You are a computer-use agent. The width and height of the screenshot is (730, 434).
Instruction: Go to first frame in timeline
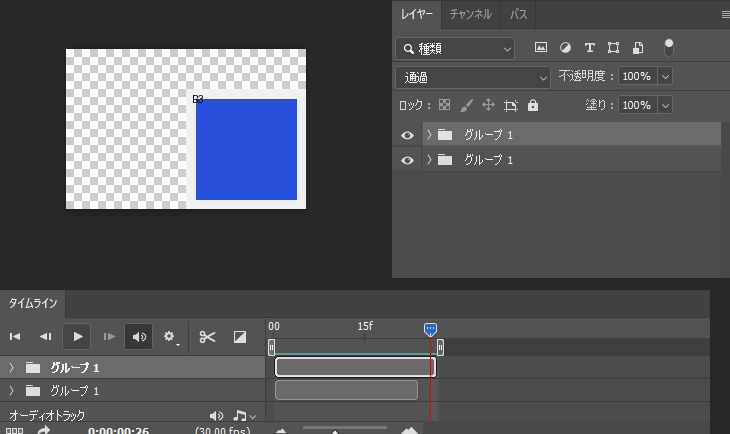point(15,336)
